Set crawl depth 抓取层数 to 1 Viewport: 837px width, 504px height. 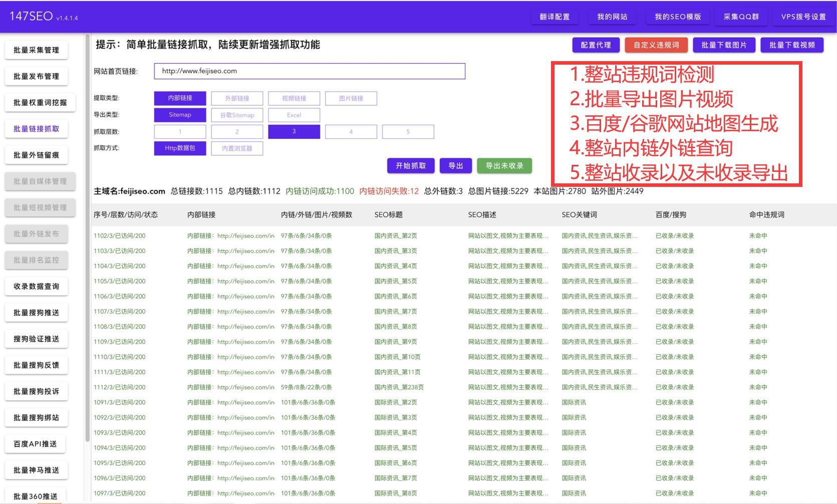tap(180, 131)
